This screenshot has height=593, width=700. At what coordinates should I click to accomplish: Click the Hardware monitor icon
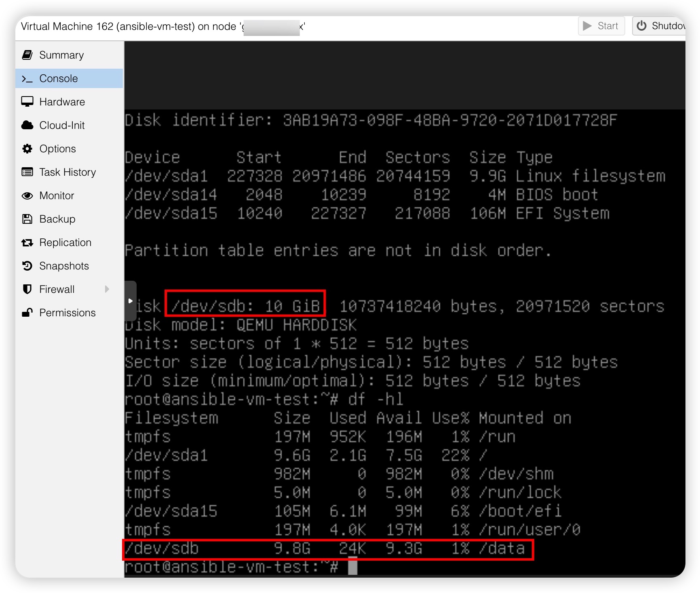(27, 102)
